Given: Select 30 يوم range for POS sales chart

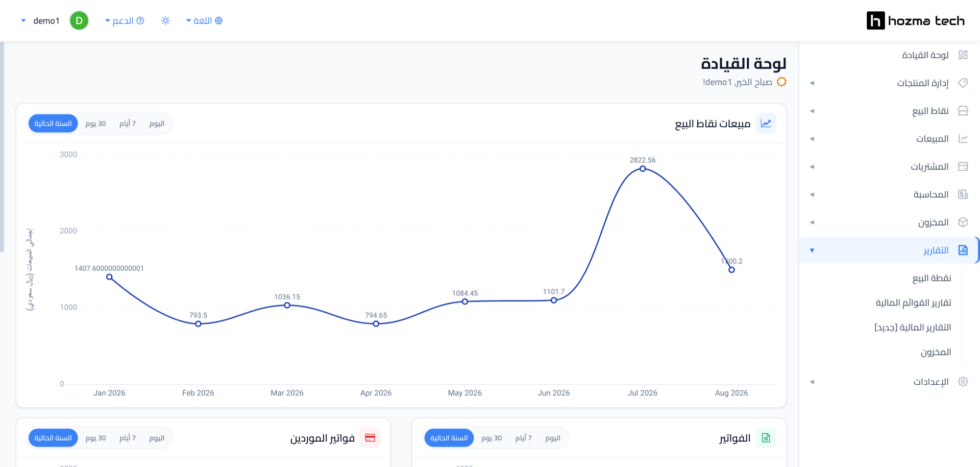Looking at the screenshot, I should click(x=96, y=124).
